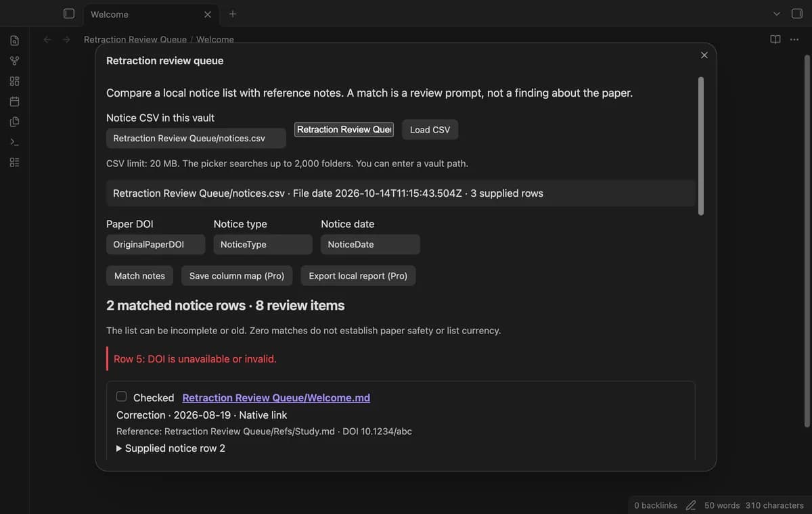Expand Supplied notice row 2
812x514 pixels.
pyautogui.click(x=171, y=448)
